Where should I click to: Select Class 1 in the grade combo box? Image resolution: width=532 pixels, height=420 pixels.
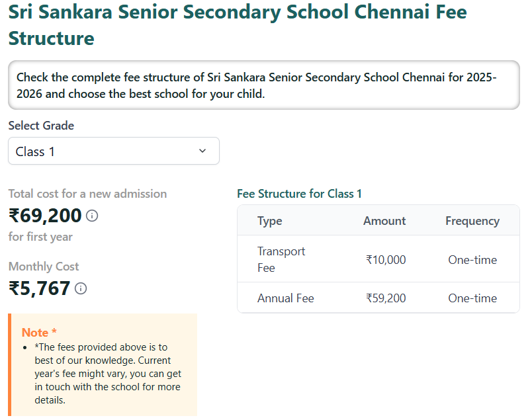(112, 151)
